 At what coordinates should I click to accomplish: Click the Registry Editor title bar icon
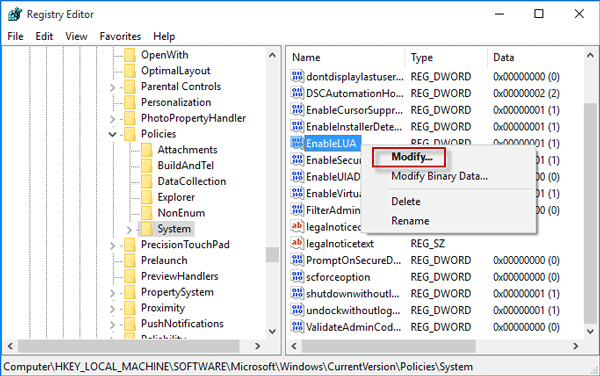point(15,14)
